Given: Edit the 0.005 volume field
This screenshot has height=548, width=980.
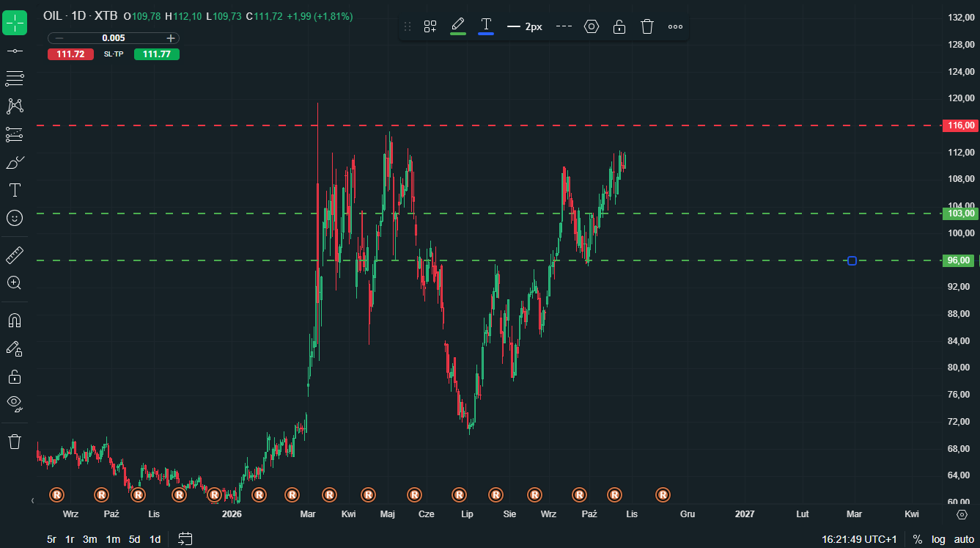Looking at the screenshot, I should point(114,38).
